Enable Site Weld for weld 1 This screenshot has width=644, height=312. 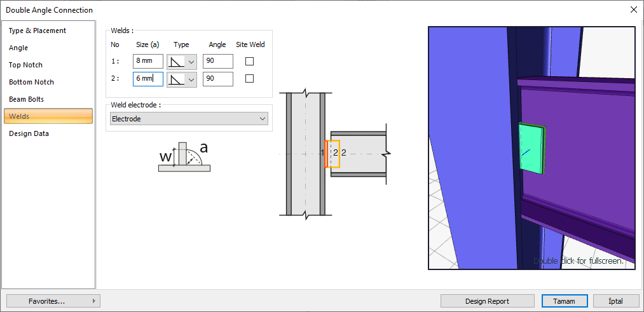click(250, 62)
